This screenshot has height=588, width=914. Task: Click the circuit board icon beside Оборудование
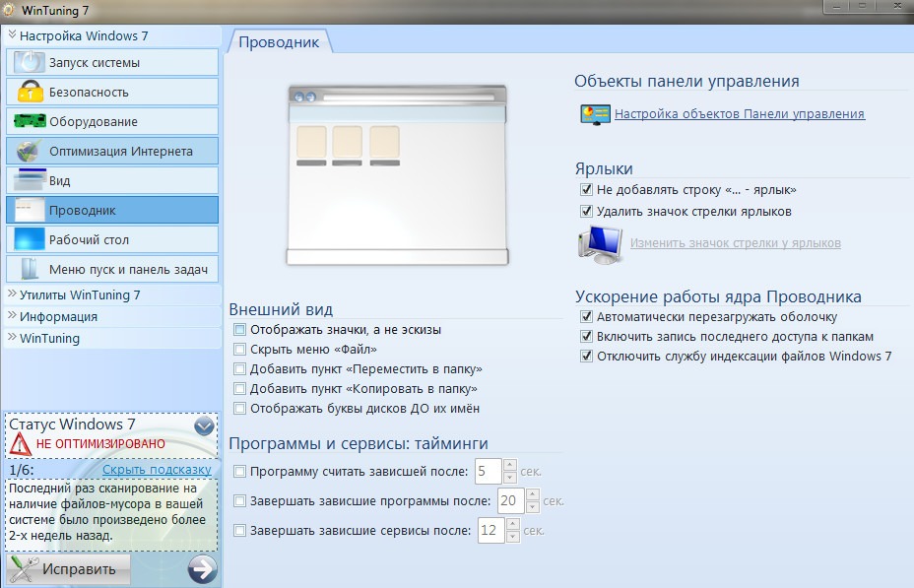(x=30, y=121)
